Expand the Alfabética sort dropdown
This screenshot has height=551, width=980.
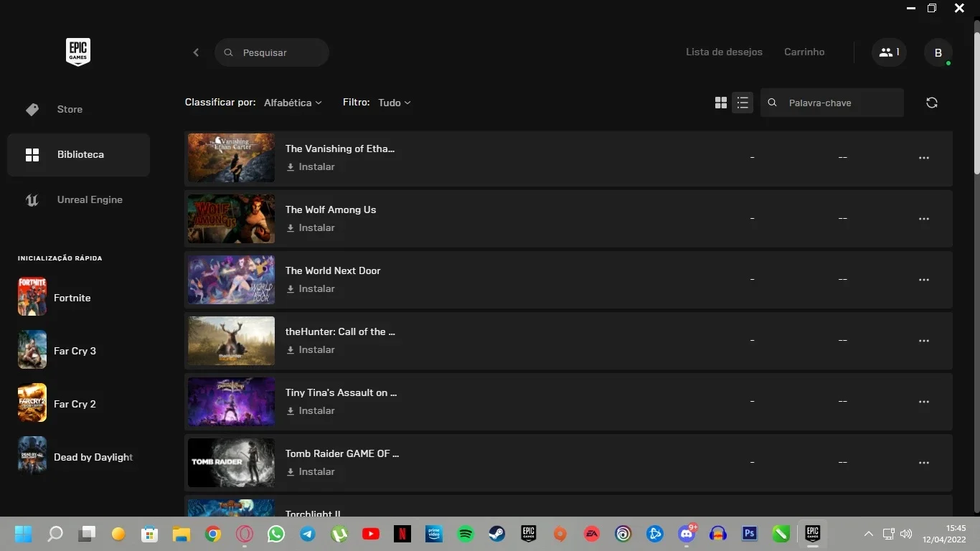pyautogui.click(x=293, y=103)
